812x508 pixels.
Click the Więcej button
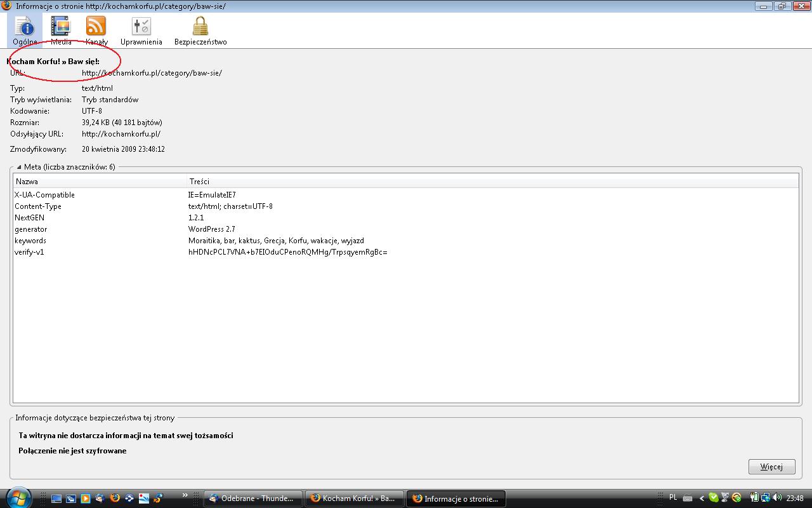(771, 467)
